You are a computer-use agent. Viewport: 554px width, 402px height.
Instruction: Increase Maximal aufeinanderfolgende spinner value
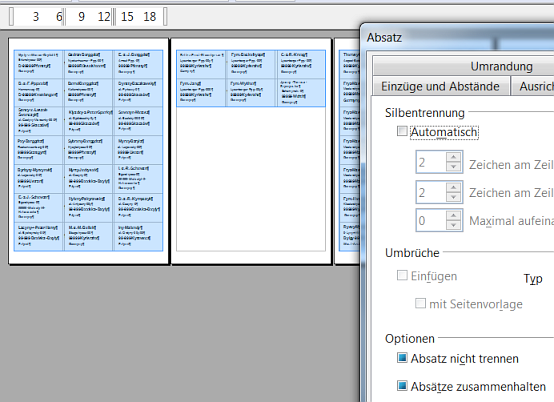[x=453, y=215]
